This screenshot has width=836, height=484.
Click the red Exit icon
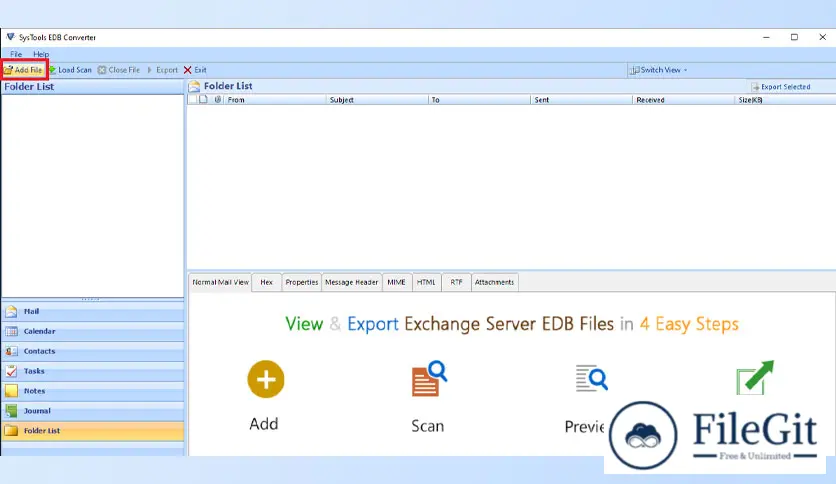click(x=187, y=70)
